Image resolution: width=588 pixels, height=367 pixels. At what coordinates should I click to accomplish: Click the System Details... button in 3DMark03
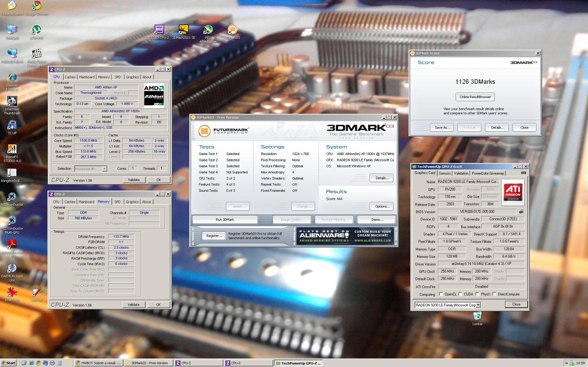click(x=382, y=178)
